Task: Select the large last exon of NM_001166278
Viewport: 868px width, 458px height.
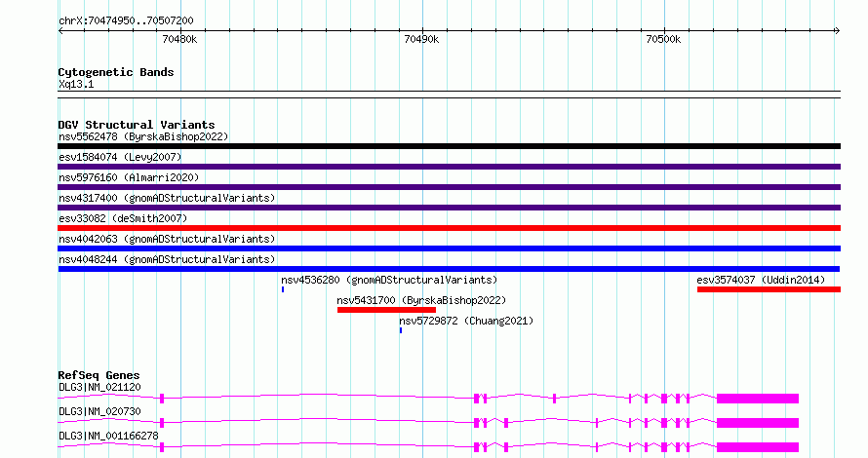Action: click(758, 447)
